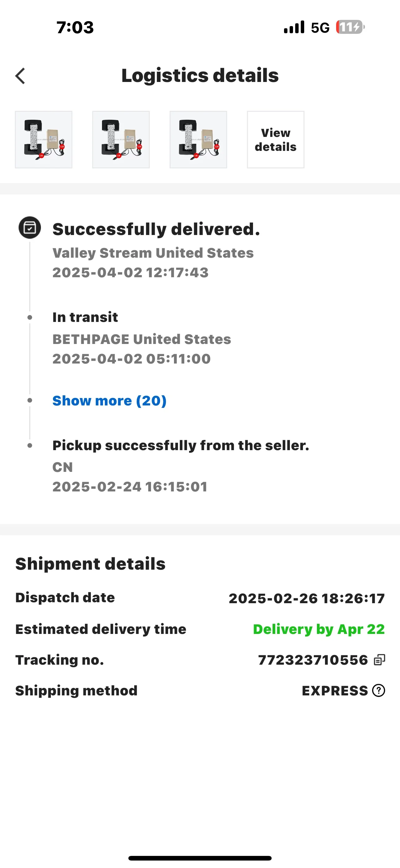Tap the cellular signal bars icon
This screenshot has height=868, width=400.
pyautogui.click(x=294, y=27)
